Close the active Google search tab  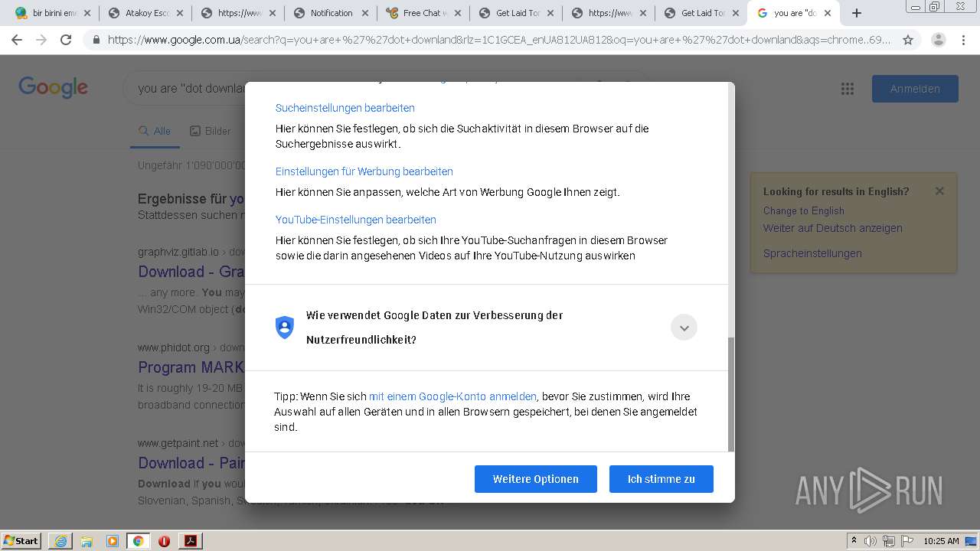pyautogui.click(x=828, y=13)
